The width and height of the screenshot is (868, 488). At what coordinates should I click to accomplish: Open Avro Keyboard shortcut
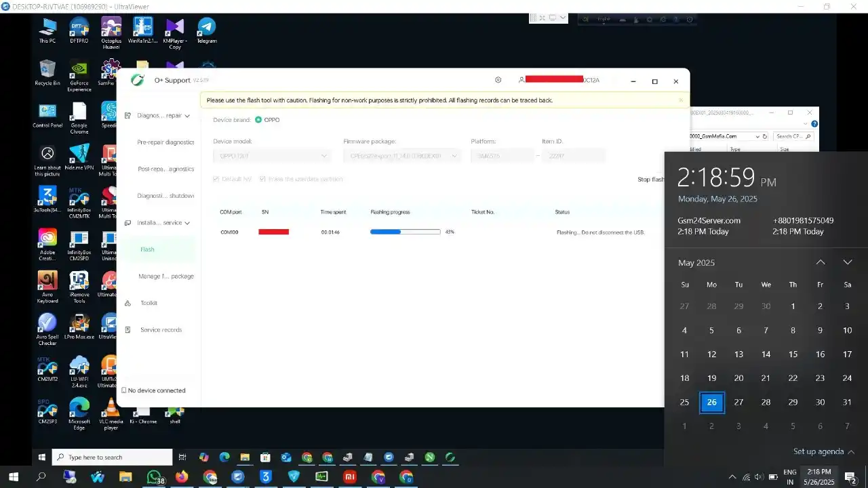tap(47, 287)
